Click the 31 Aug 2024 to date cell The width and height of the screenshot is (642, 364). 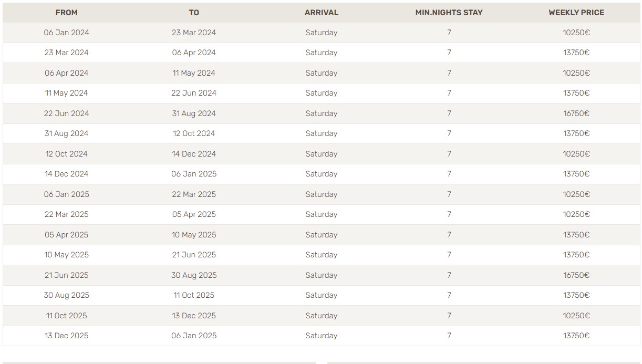click(x=194, y=113)
